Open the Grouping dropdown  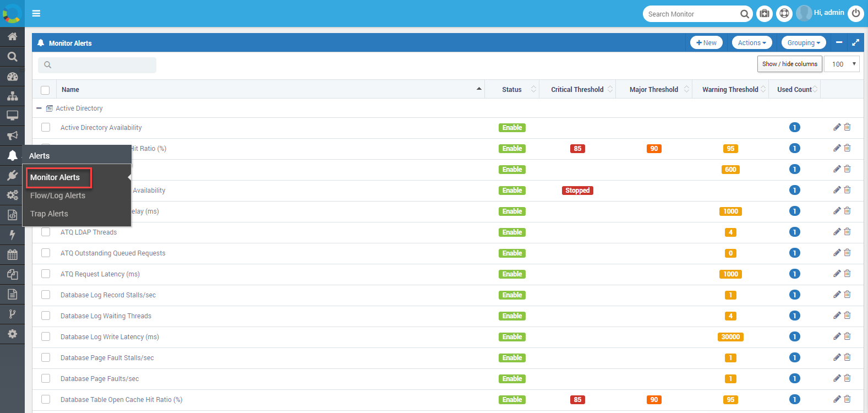click(804, 42)
